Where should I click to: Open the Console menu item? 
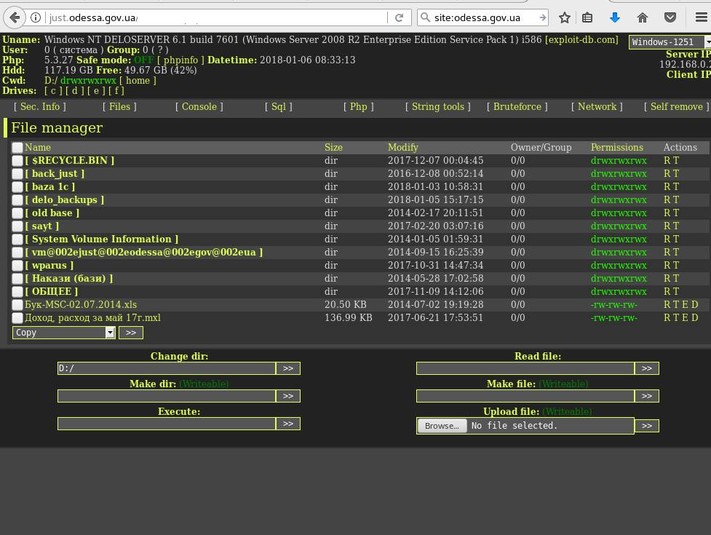[198, 106]
